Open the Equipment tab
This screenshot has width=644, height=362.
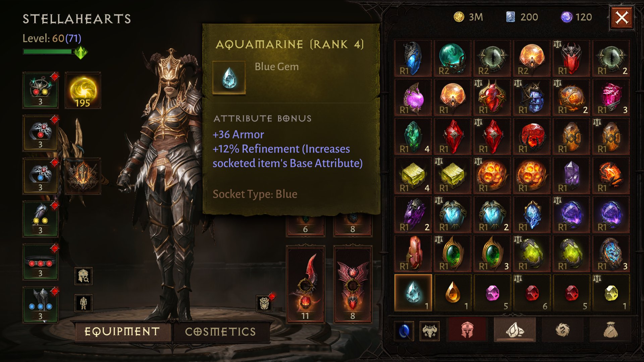pyautogui.click(x=122, y=331)
